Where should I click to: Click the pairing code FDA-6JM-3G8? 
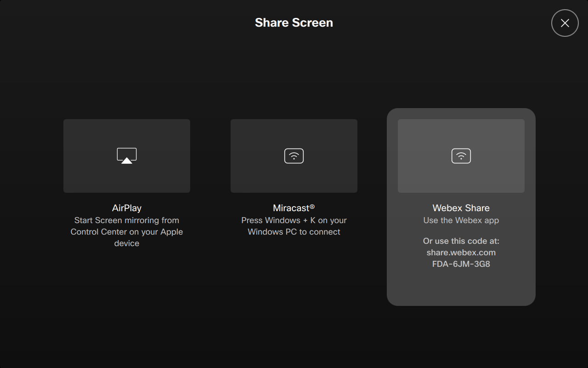[x=461, y=264]
